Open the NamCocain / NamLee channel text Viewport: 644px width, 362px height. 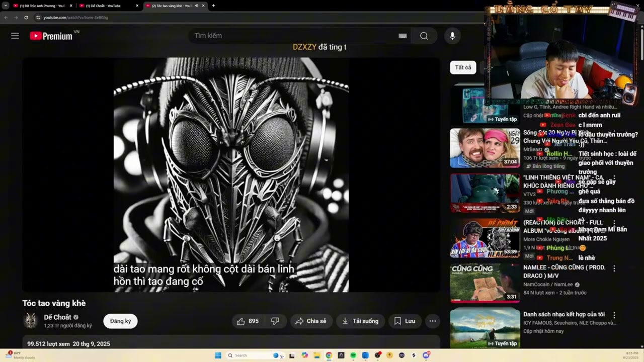click(x=548, y=285)
